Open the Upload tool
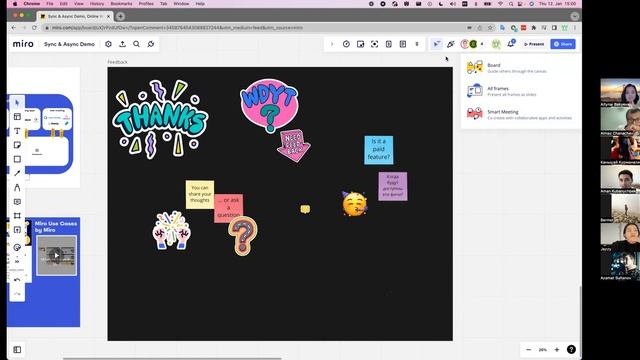The width and height of the screenshot is (640, 360). (17, 230)
